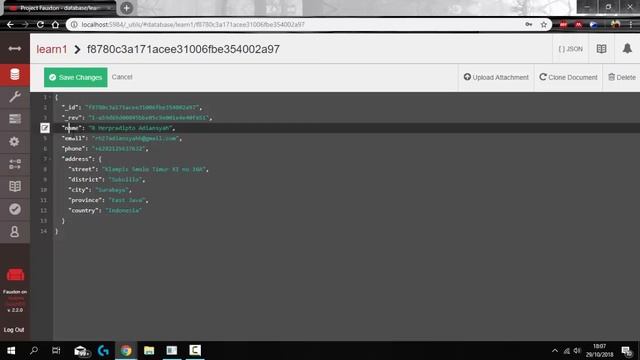Cancel editing the document
The image size is (640, 360).
click(122, 77)
